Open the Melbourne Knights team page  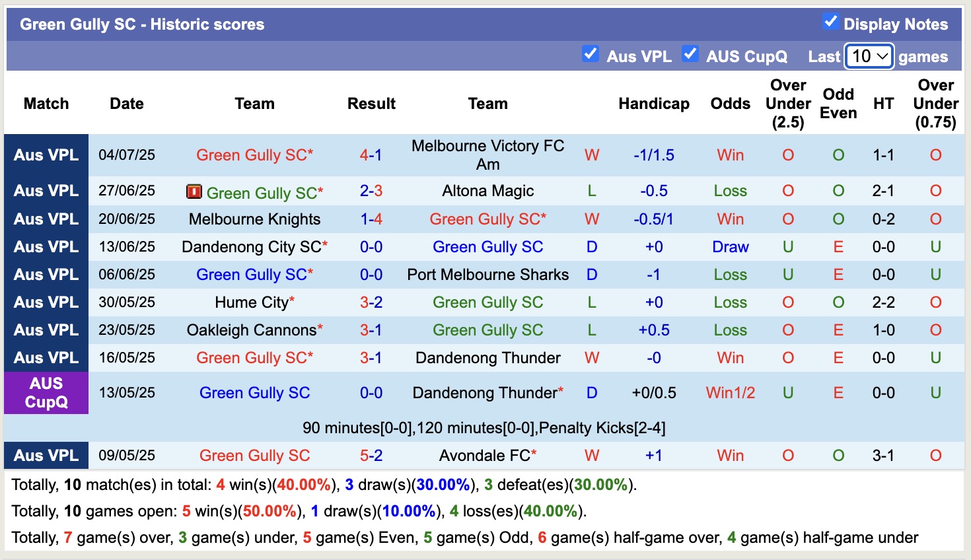(x=254, y=219)
